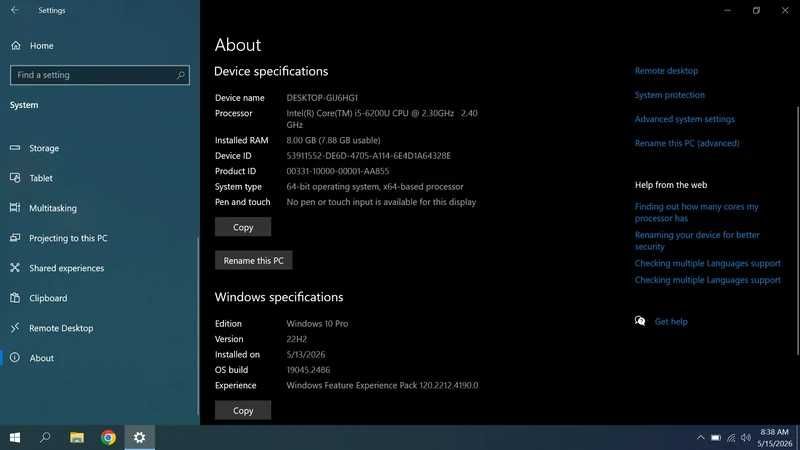Image resolution: width=800 pixels, height=450 pixels.
Task: Open the Home icon in sidebar
Action: pos(16,45)
